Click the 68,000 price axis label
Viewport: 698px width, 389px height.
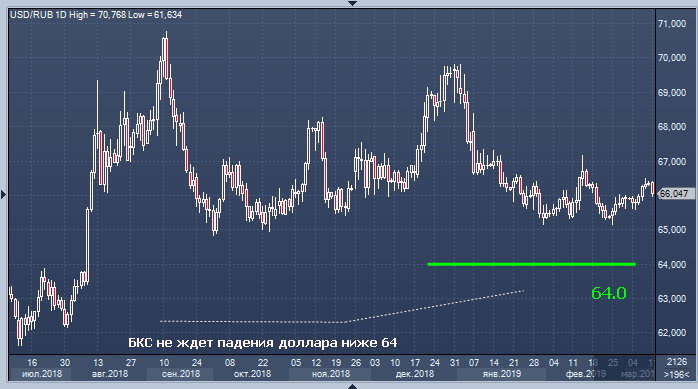tap(672, 127)
